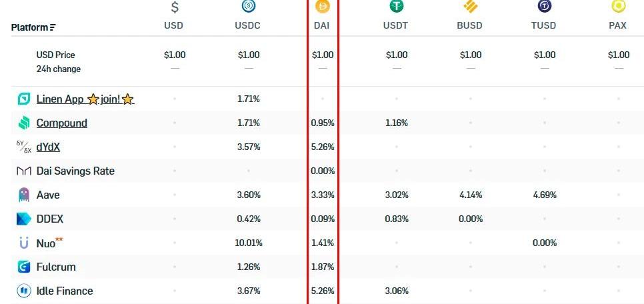Image resolution: width=644 pixels, height=304 pixels.
Task: Click the Compound platform logo icon
Action: (24, 123)
